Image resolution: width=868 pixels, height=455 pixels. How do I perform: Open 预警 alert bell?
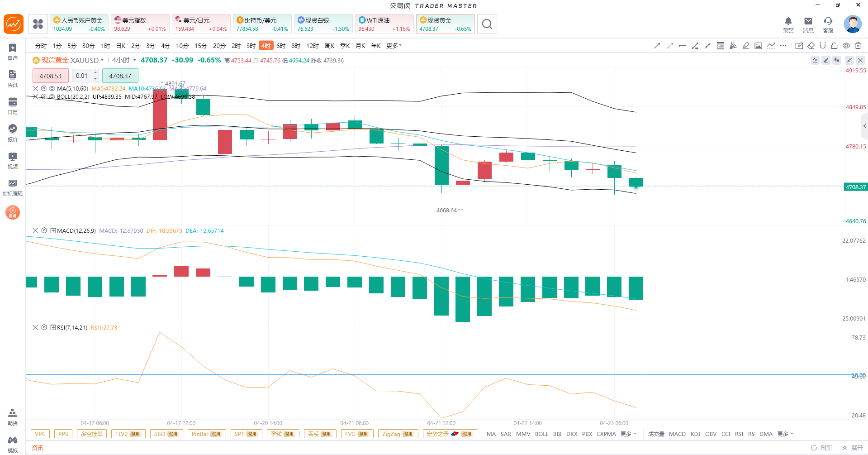[x=788, y=25]
